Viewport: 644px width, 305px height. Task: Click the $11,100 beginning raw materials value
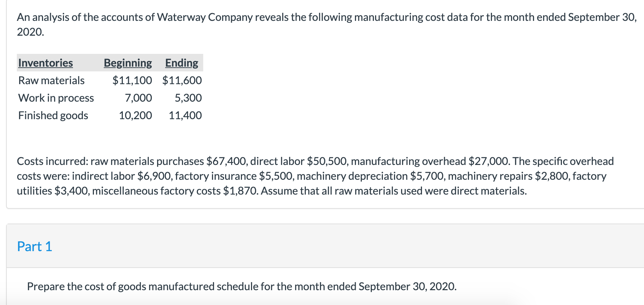132,80
